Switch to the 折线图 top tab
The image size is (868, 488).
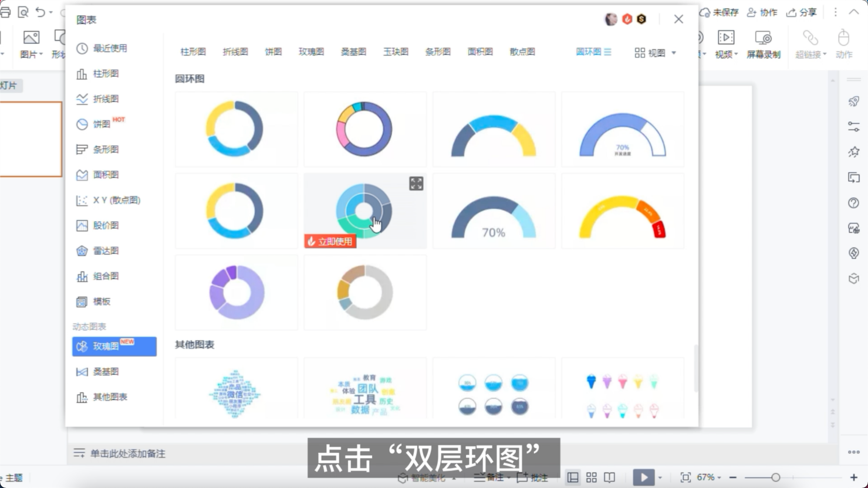coord(235,52)
